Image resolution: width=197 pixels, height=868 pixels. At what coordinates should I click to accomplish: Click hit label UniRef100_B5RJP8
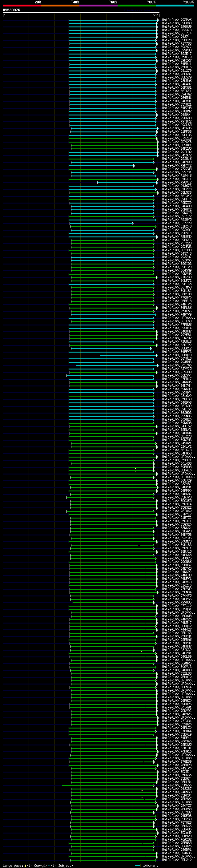click(x=177, y=498)
